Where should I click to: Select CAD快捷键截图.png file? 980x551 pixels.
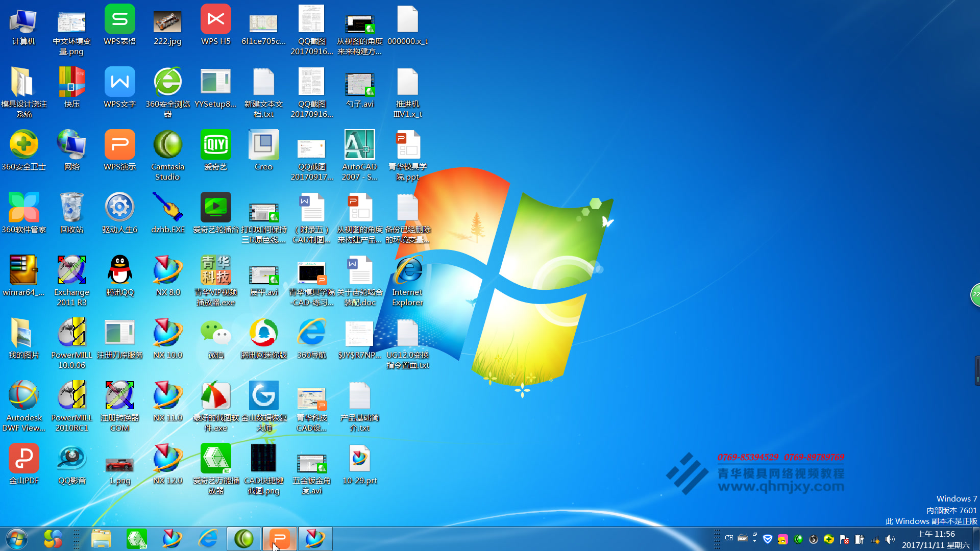click(263, 469)
